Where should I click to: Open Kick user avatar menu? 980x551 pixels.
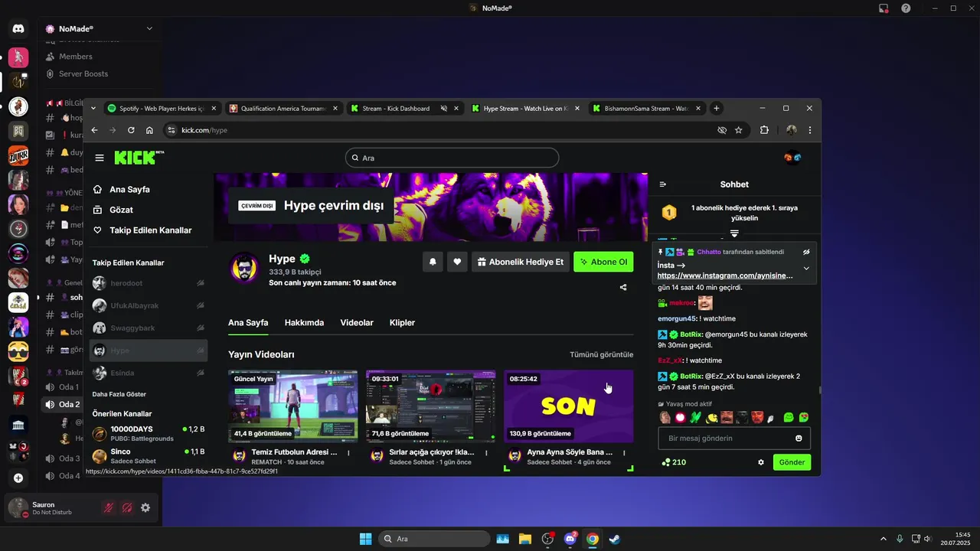(792, 158)
